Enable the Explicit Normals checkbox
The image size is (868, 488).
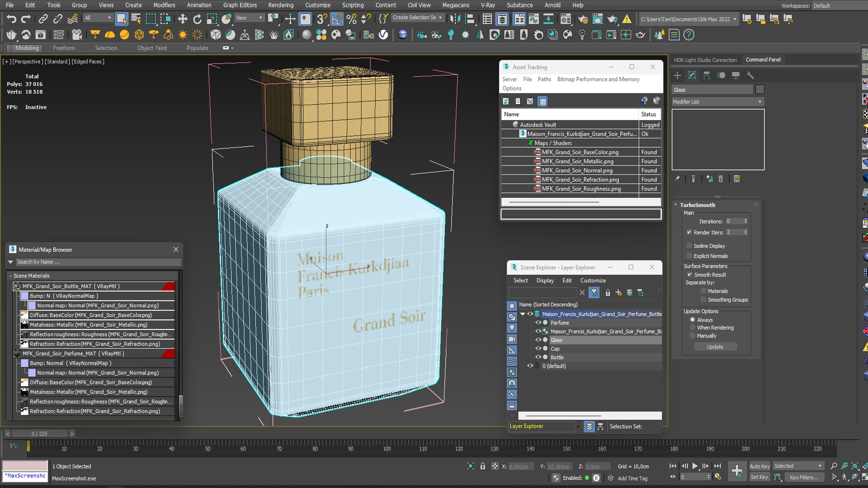(689, 256)
